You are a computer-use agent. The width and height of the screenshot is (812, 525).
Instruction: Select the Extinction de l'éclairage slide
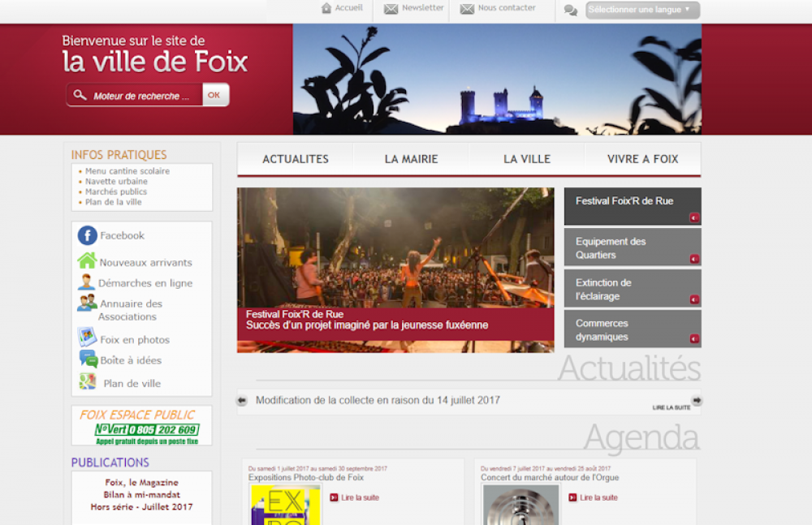(632, 289)
